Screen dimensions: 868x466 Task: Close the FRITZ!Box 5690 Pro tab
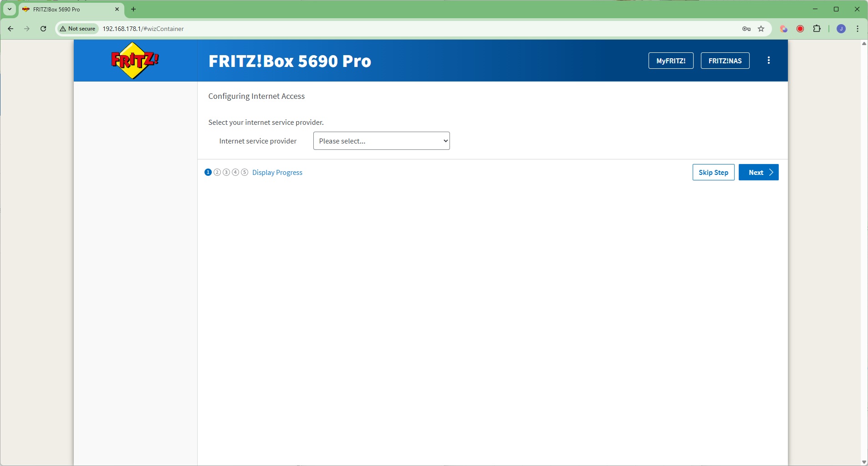pos(117,9)
